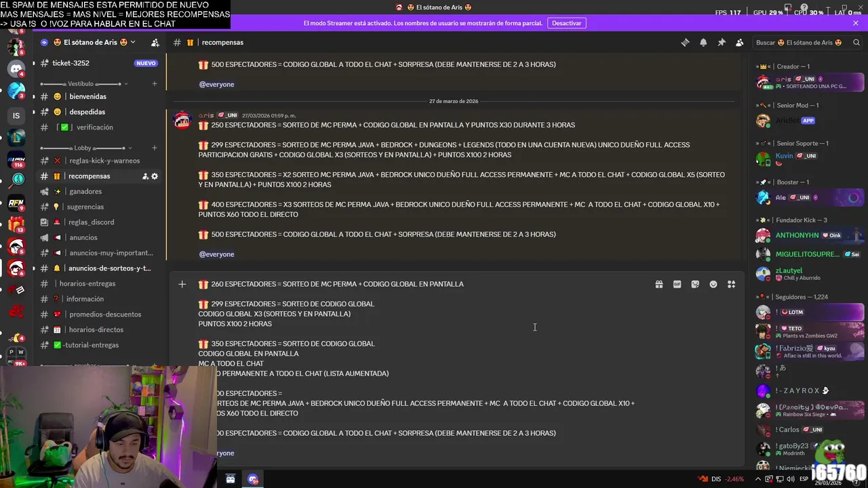Open the horarios-entregas channel
This screenshot has width=868, height=488.
pyautogui.click(x=100, y=284)
